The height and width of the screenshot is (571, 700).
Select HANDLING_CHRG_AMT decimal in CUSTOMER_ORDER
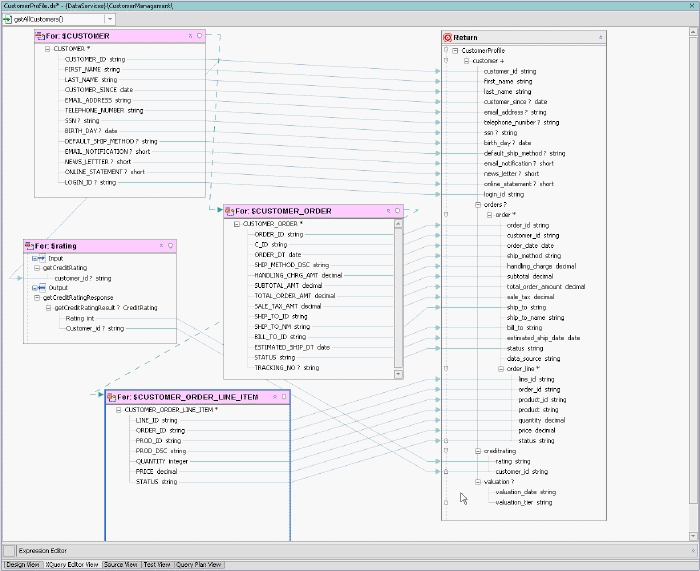[x=298, y=275]
